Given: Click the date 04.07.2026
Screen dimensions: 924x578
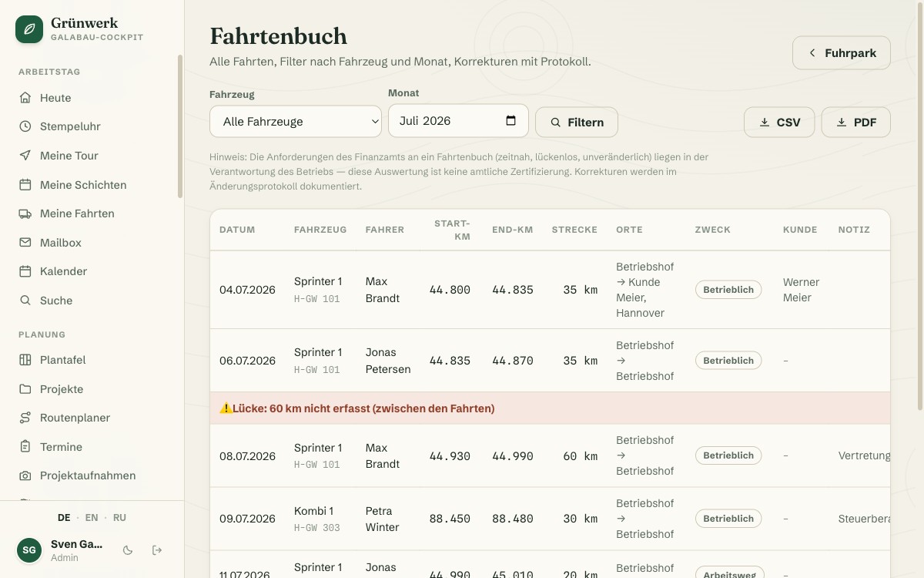Looking at the screenshot, I should (247, 290).
